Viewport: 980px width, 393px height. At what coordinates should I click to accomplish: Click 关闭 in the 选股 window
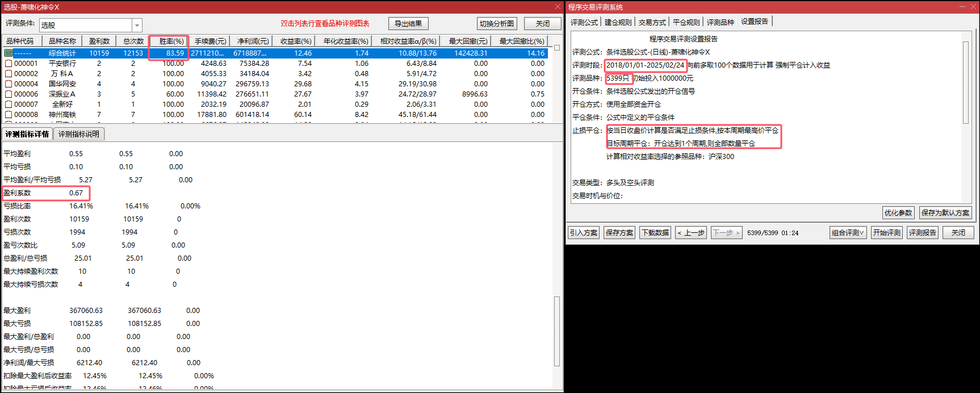pyautogui.click(x=543, y=23)
